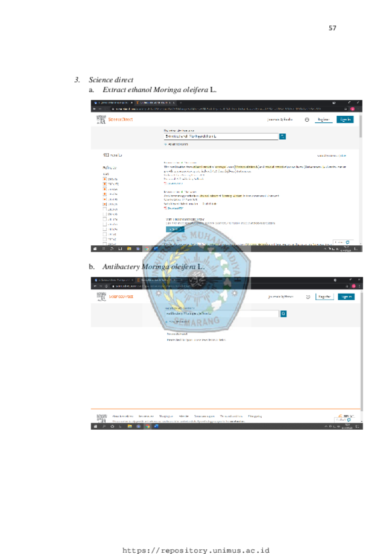Click search magnifier button in lower ScienceDirect screenshot

pyautogui.click(x=283, y=313)
